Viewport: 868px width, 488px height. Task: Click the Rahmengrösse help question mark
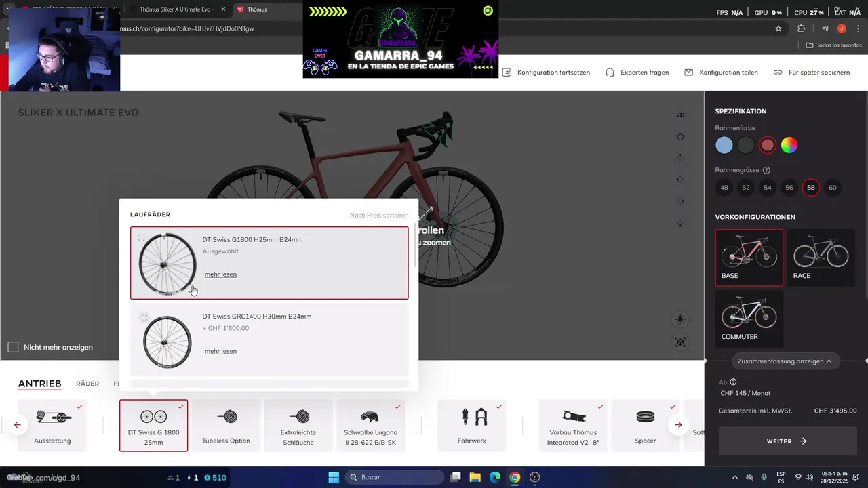pos(766,170)
